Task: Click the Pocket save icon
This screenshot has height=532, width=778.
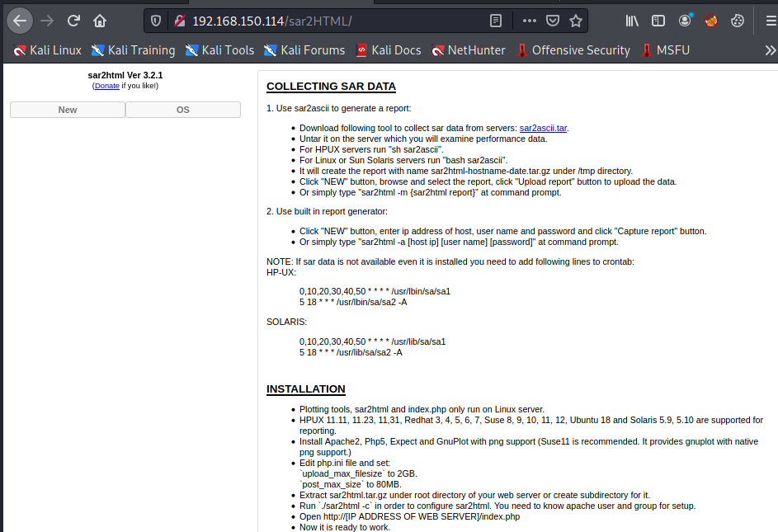Action: click(552, 21)
